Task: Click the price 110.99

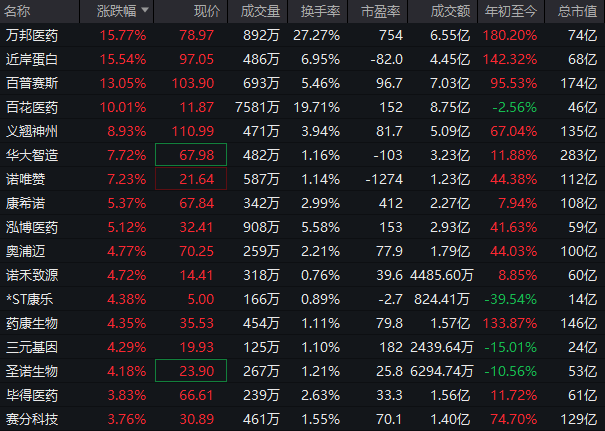Action: (x=193, y=132)
